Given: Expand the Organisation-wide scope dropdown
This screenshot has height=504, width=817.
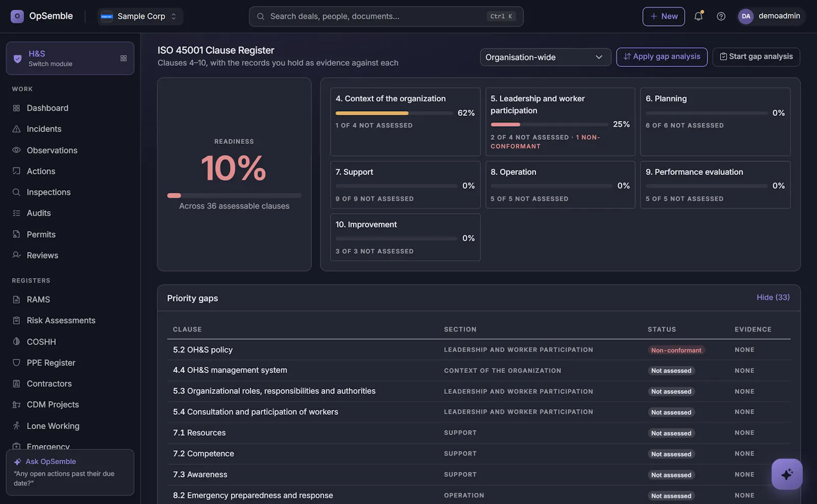Looking at the screenshot, I should (x=545, y=57).
